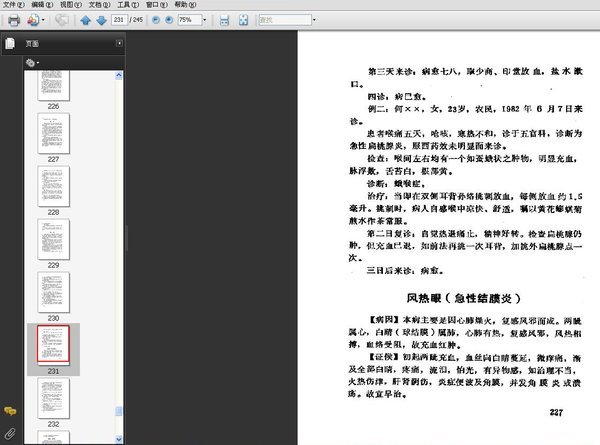Click the create PDF online icon
The width and height of the screenshot is (600, 445).
coord(33,20)
